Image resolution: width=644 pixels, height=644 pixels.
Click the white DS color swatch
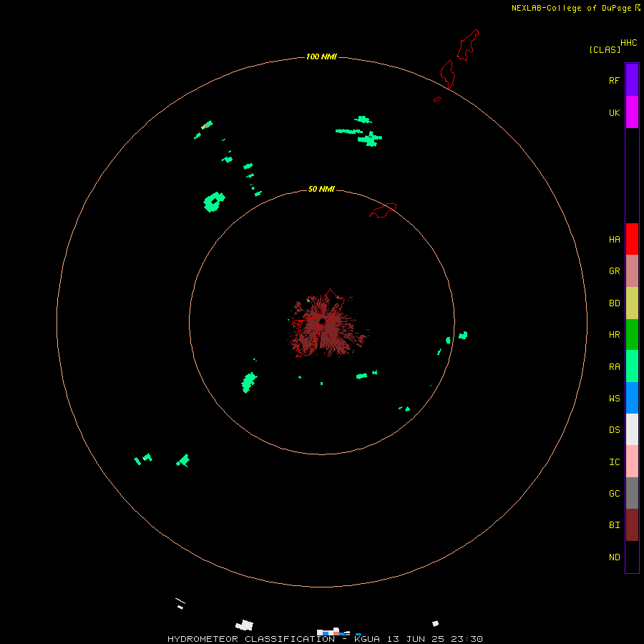pyautogui.click(x=632, y=429)
